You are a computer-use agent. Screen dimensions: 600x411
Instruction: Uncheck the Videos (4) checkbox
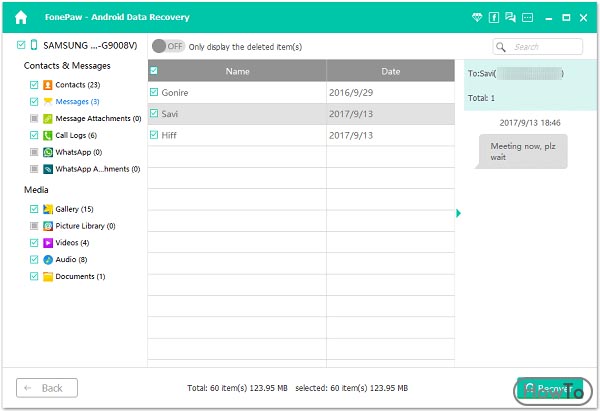pos(34,243)
